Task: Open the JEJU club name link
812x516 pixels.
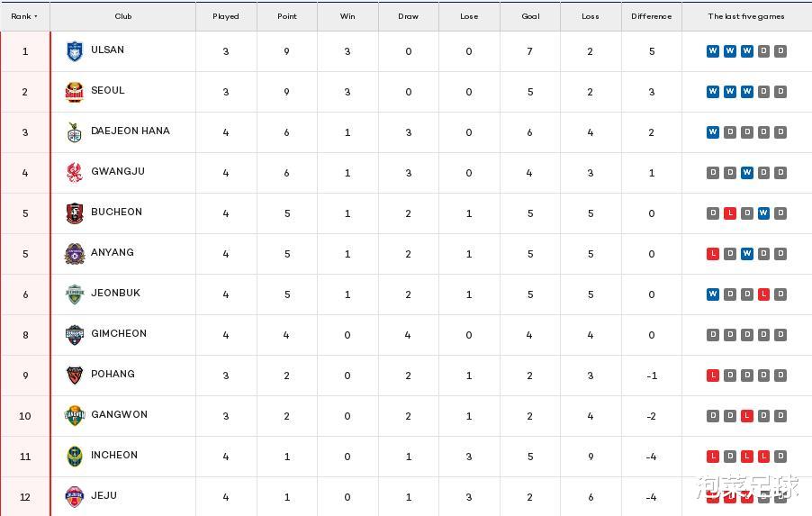Action: click(x=104, y=496)
